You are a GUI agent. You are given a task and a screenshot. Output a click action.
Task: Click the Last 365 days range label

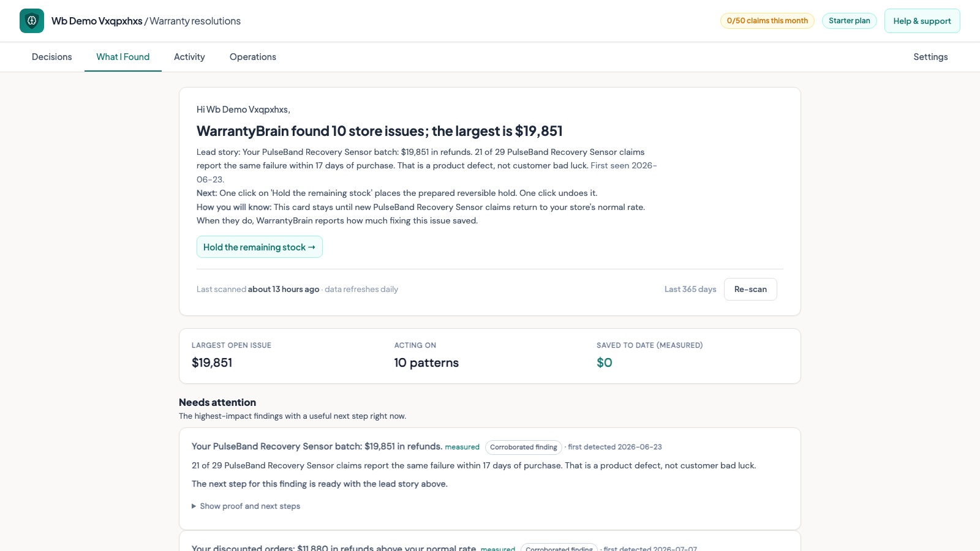click(x=690, y=289)
